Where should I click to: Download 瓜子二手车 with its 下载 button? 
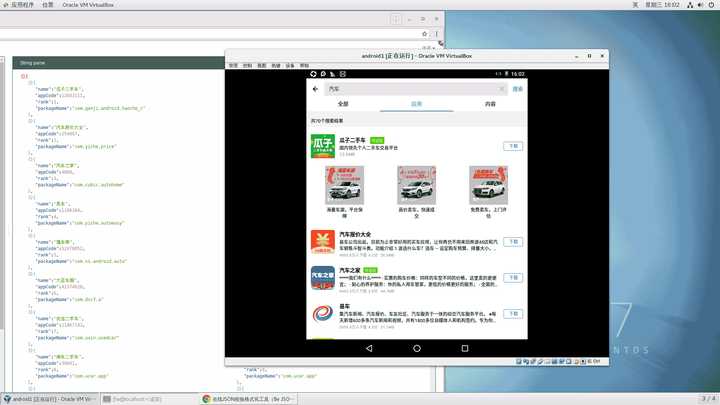pyautogui.click(x=513, y=146)
